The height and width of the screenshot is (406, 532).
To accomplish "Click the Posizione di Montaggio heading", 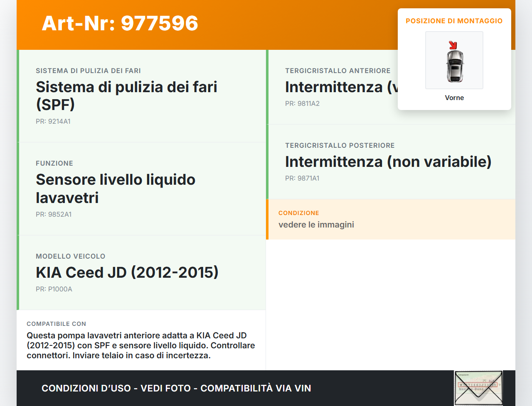I will 454,21.
